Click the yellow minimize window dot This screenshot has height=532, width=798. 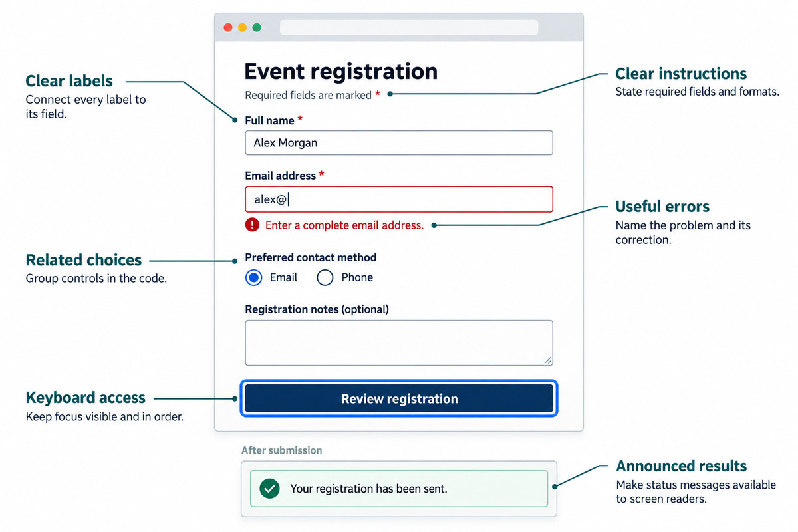[242, 27]
